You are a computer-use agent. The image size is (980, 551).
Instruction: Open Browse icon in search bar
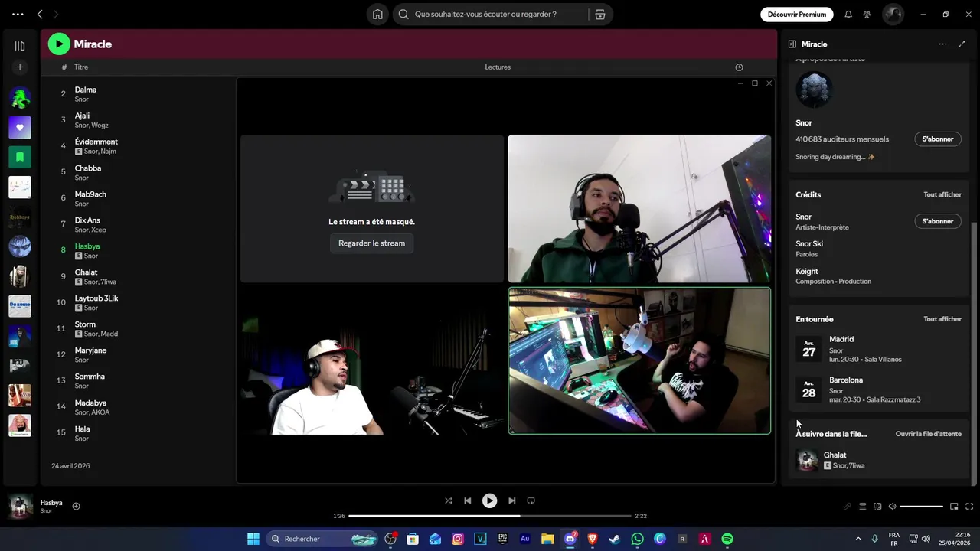[600, 15]
